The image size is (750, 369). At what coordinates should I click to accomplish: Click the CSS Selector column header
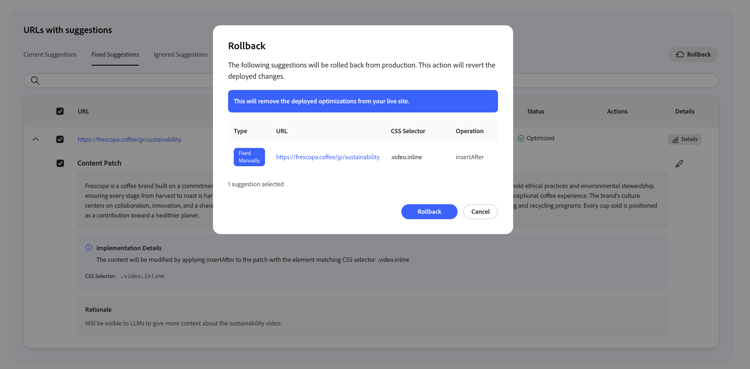pos(408,131)
